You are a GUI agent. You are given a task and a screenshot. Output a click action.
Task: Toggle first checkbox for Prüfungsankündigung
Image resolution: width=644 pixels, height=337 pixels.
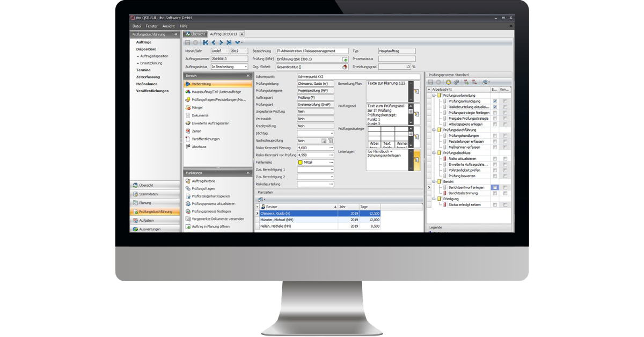click(x=495, y=101)
